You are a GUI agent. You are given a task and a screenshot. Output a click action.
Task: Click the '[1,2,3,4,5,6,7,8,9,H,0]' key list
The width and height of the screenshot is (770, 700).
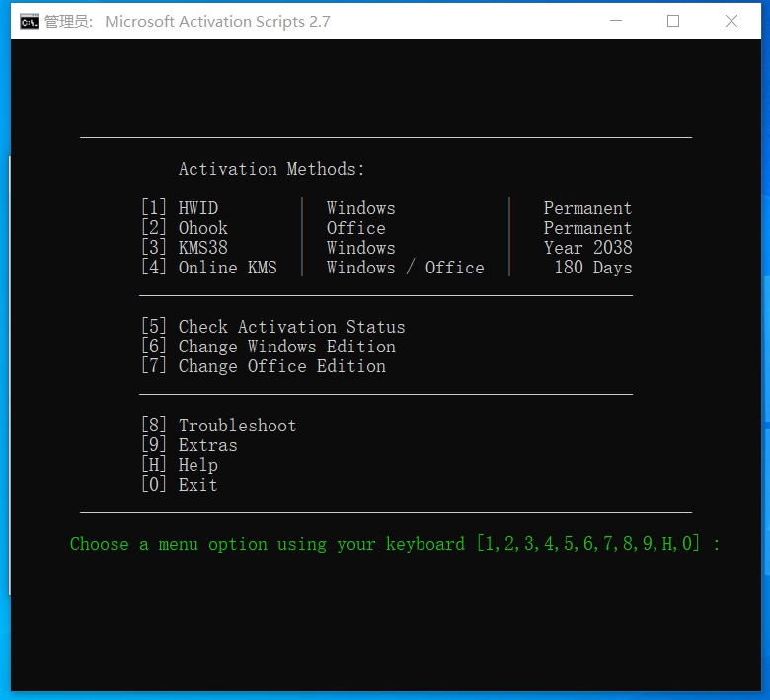pyautogui.click(x=587, y=544)
